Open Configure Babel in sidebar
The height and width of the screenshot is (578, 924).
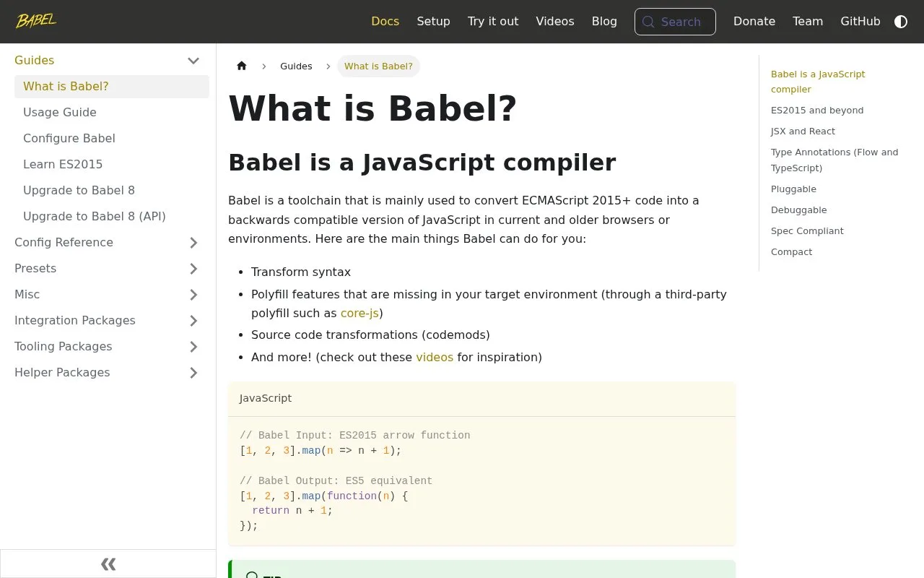(112, 139)
